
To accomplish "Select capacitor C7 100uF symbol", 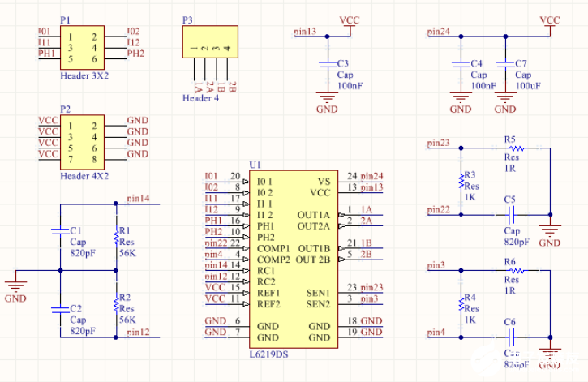I will 505,65.
